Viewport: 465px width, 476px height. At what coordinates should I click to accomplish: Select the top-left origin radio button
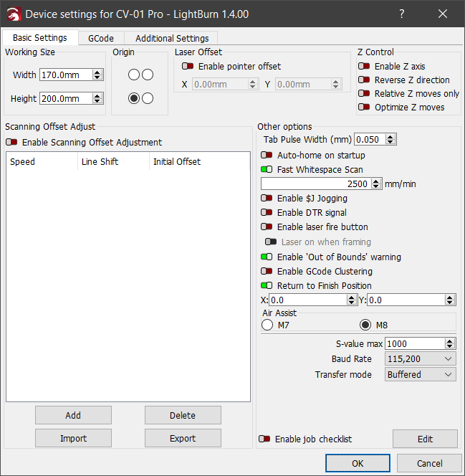click(134, 75)
